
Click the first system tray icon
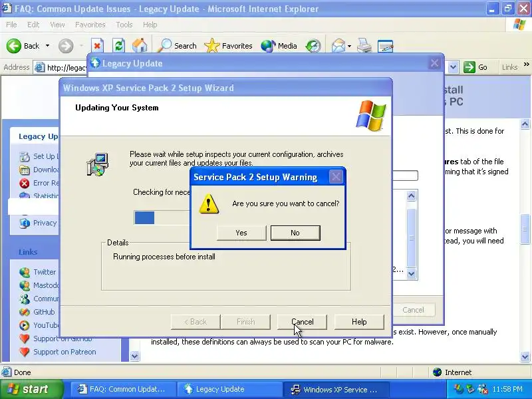458,389
